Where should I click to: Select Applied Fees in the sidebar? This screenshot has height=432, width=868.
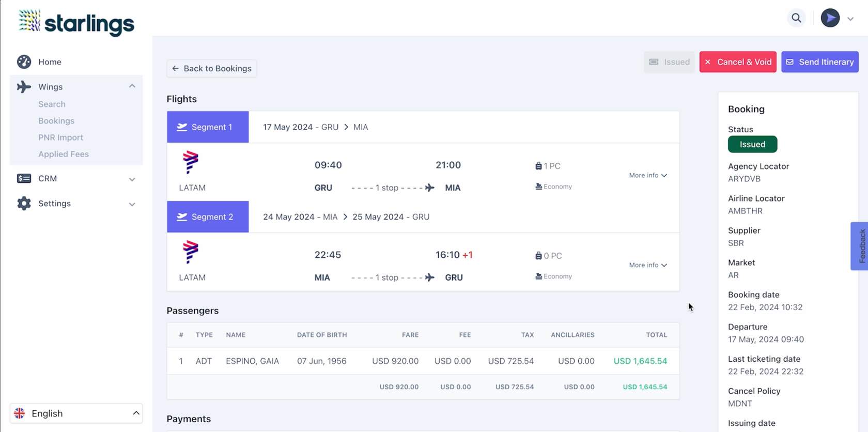tap(64, 154)
